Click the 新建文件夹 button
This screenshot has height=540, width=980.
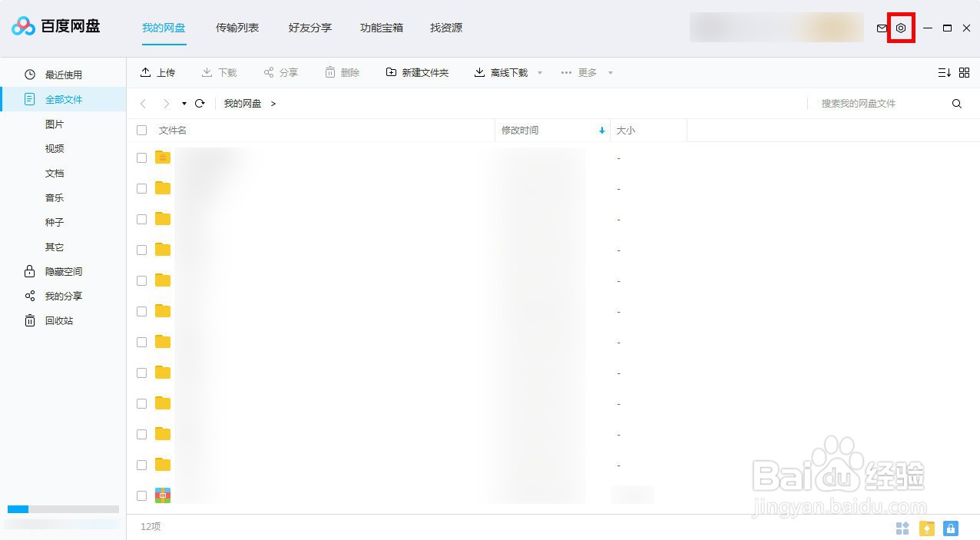[x=417, y=72]
